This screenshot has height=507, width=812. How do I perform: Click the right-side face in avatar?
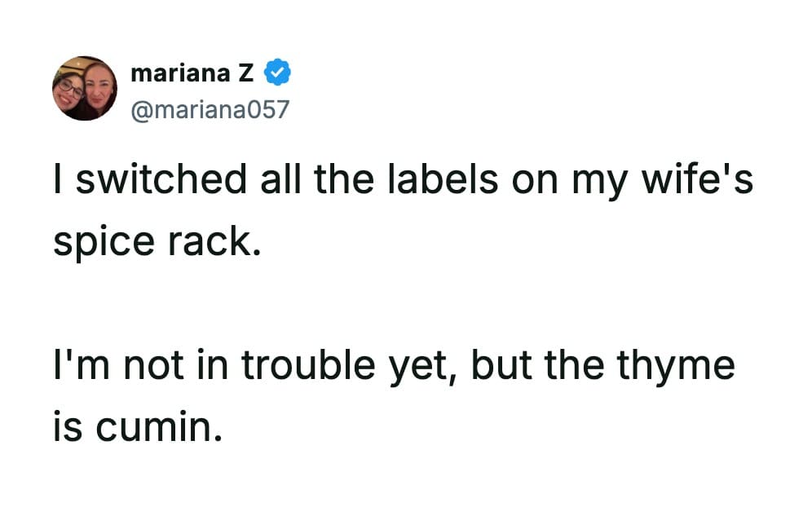tap(100, 88)
